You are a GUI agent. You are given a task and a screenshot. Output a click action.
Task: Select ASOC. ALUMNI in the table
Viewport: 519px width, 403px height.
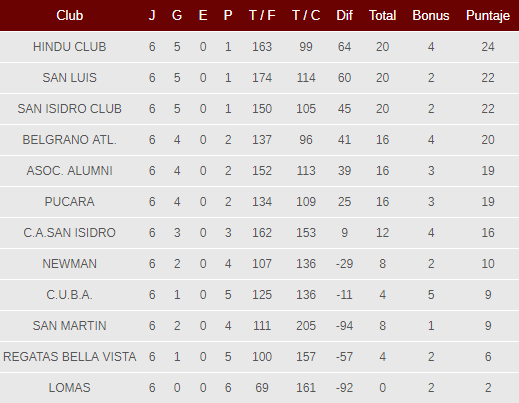click(x=69, y=171)
